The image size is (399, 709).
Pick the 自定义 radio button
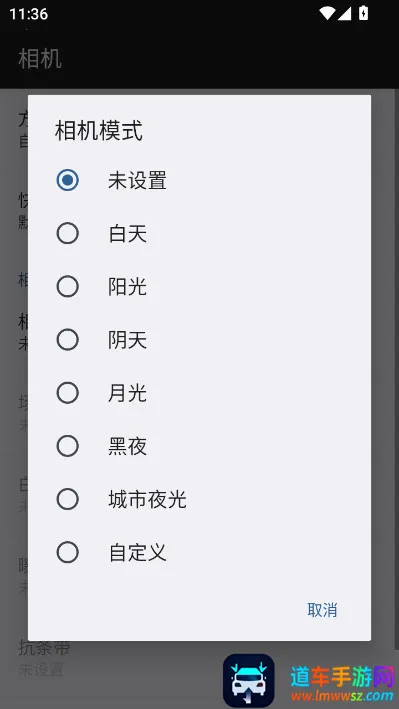point(67,553)
